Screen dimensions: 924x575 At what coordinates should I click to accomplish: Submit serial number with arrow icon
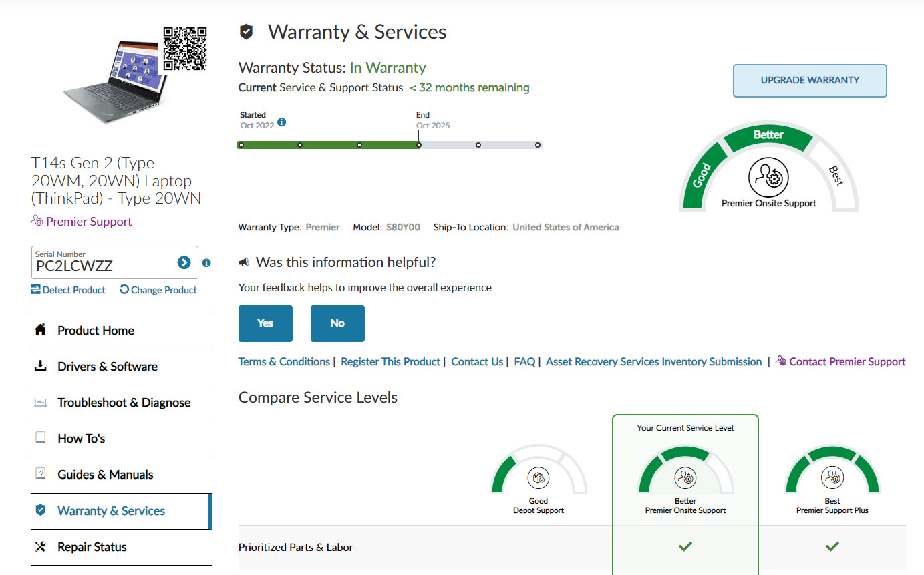184,263
